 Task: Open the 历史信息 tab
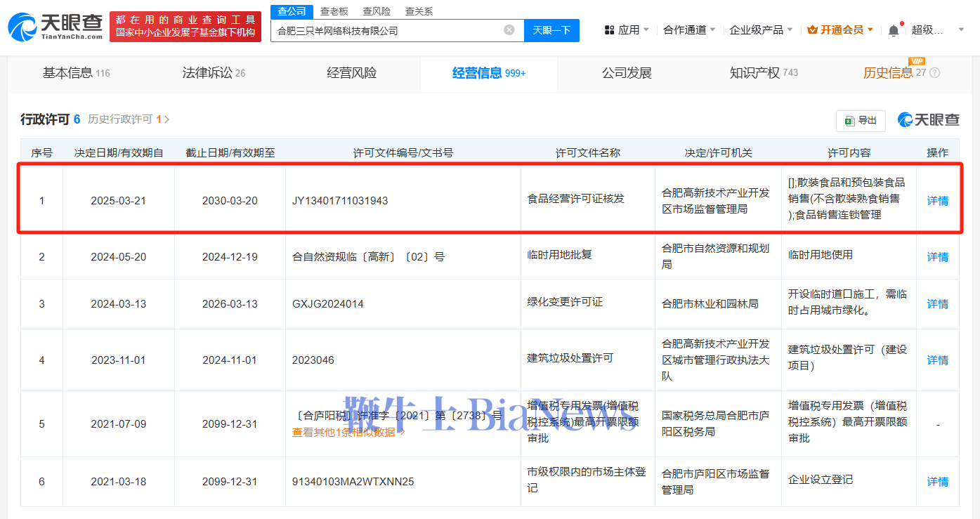[x=888, y=73]
